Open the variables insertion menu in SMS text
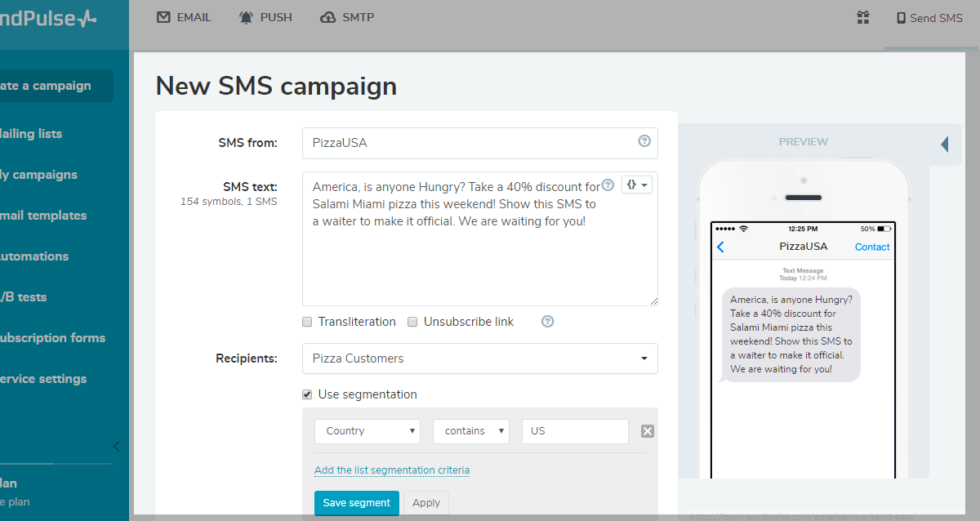This screenshot has width=980, height=521. tap(636, 185)
